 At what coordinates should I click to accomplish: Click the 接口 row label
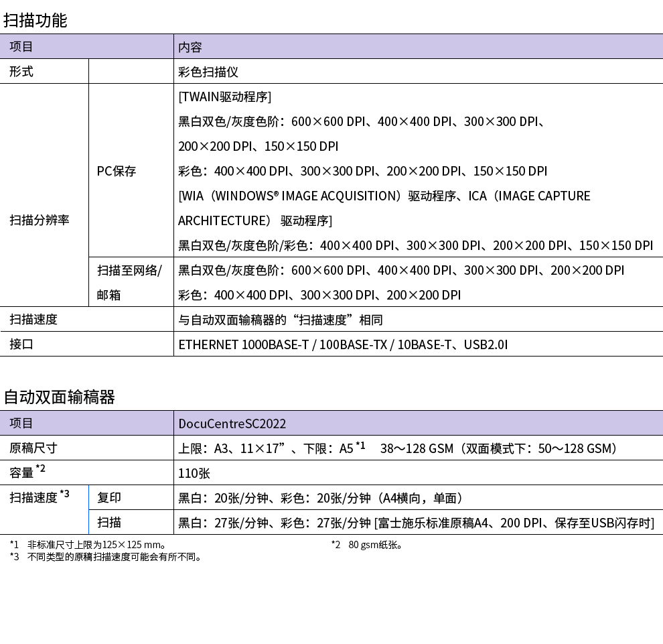[x=21, y=344]
